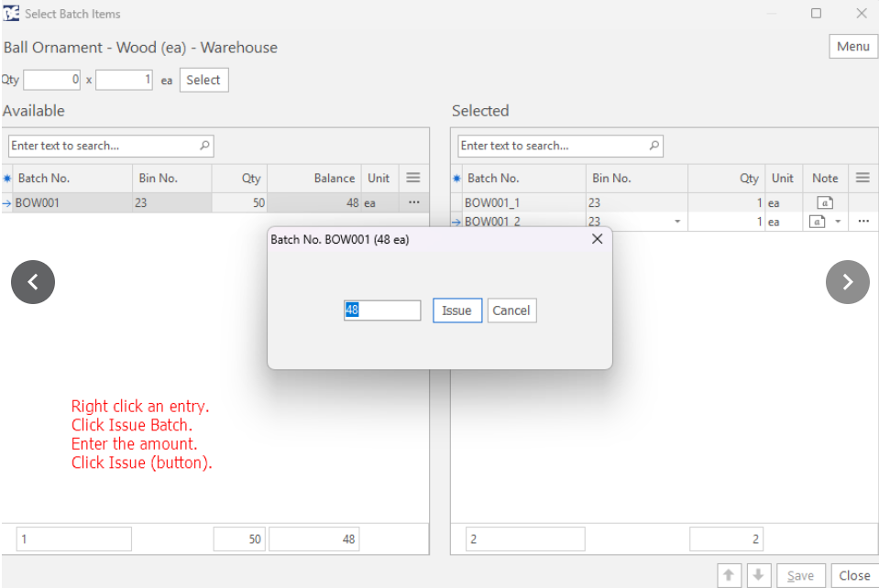879x588 pixels.
Task: Click the Selected search box
Action: [x=560, y=146]
